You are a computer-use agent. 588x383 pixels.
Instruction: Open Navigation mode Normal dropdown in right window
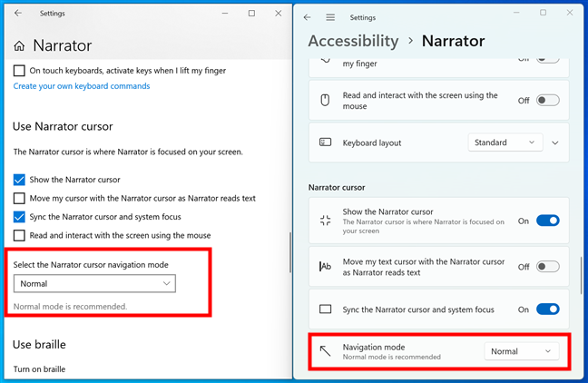pyautogui.click(x=521, y=351)
